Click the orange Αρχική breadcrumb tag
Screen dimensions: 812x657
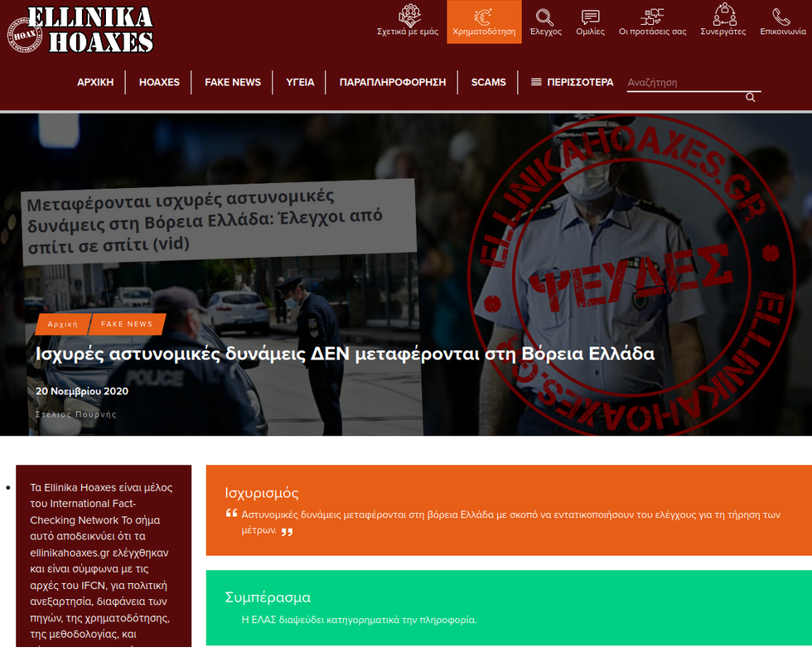point(63,324)
